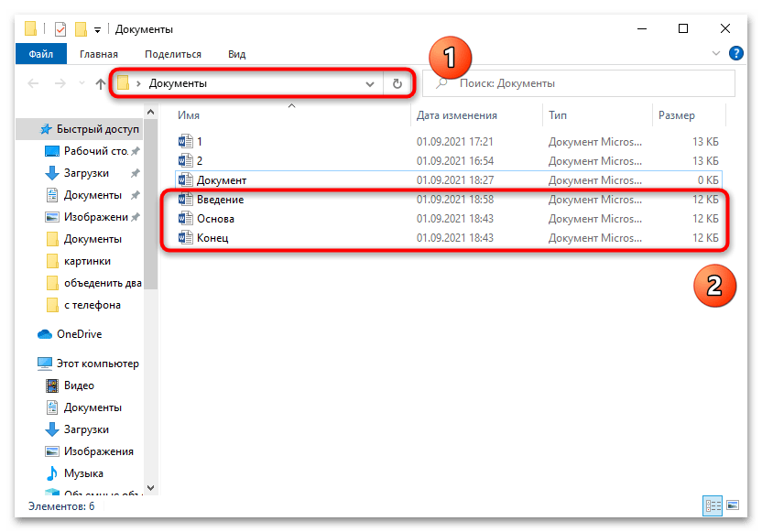The height and width of the screenshot is (532, 762).
Task: Expand the address bar history dropdown
Action: 370,83
